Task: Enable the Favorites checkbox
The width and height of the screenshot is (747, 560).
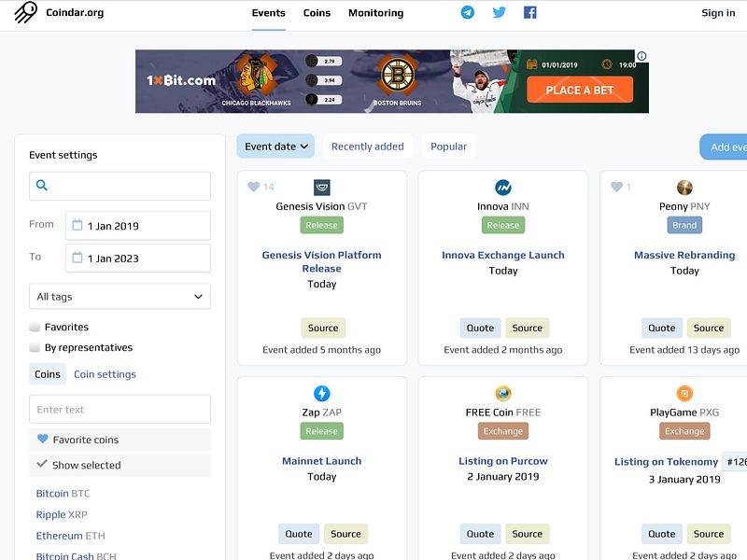Action: tap(35, 327)
